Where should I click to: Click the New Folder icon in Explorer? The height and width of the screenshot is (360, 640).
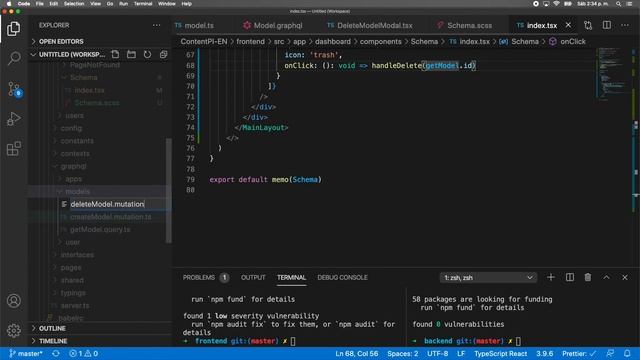[131, 54]
